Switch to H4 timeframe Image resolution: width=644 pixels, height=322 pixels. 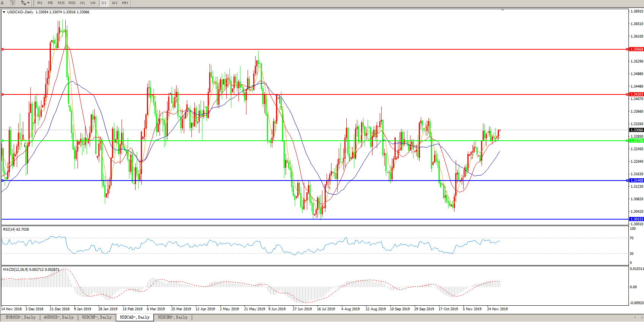click(93, 3)
